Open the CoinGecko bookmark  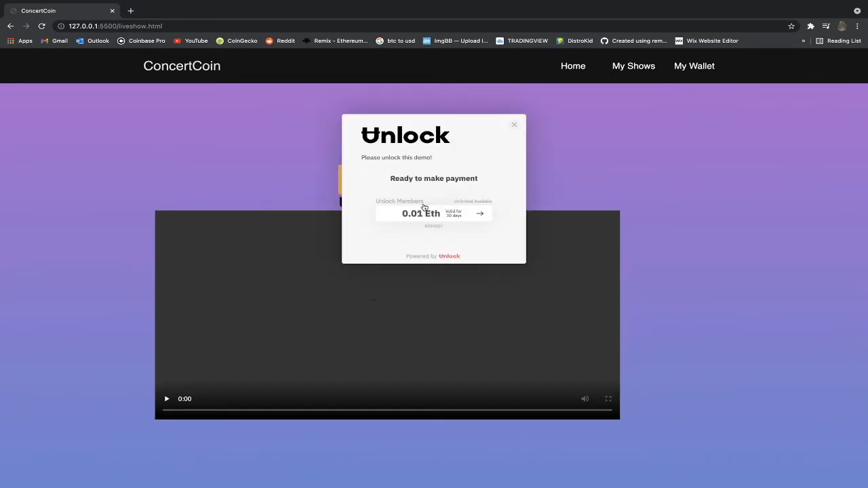coord(237,41)
